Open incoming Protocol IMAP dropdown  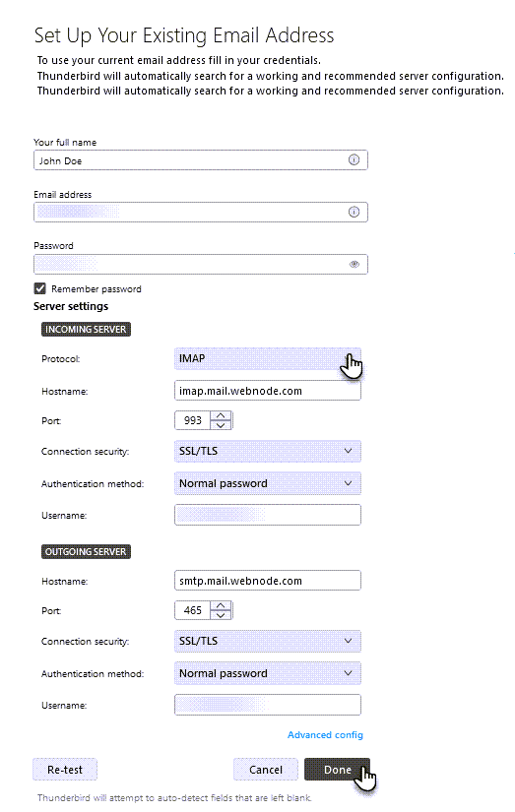[x=267, y=358]
